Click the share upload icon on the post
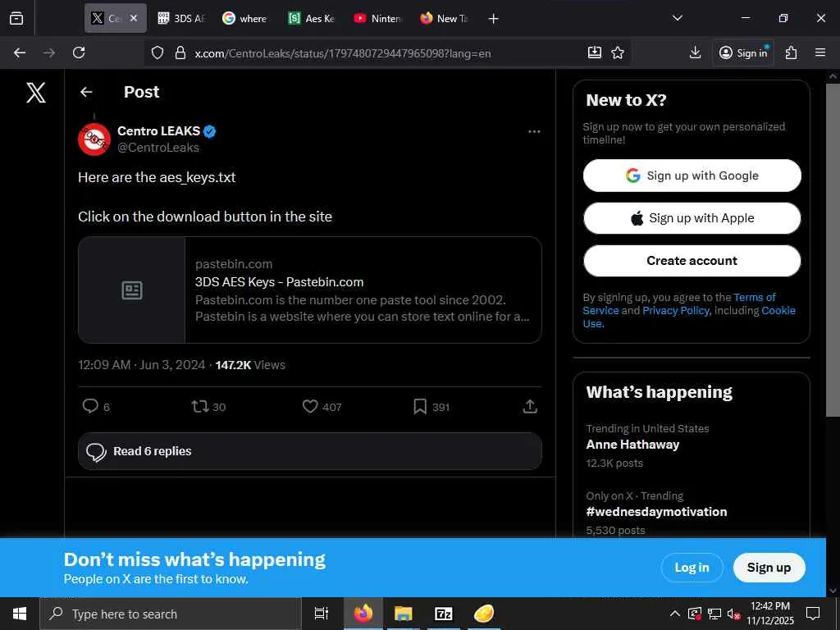This screenshot has height=630, width=840. click(530, 407)
